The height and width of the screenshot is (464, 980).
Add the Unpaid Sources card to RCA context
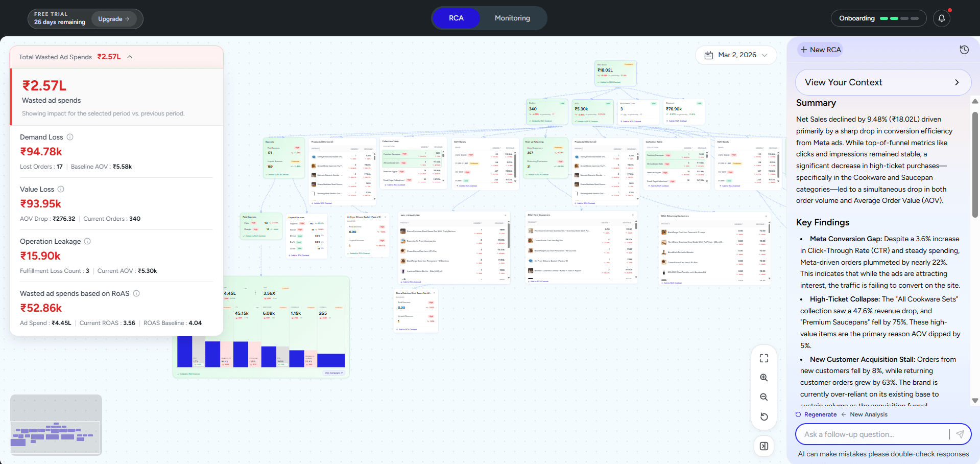[x=299, y=255]
